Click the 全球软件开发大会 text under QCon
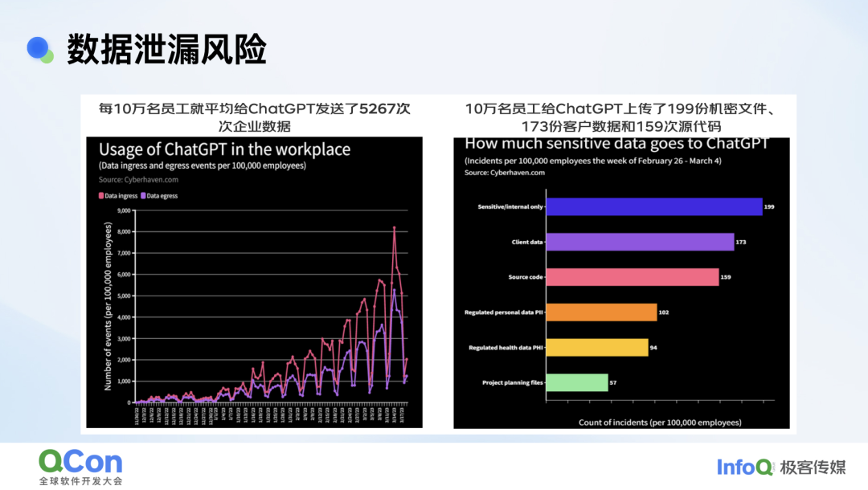Viewport: 868px width, 490px height. (81, 481)
